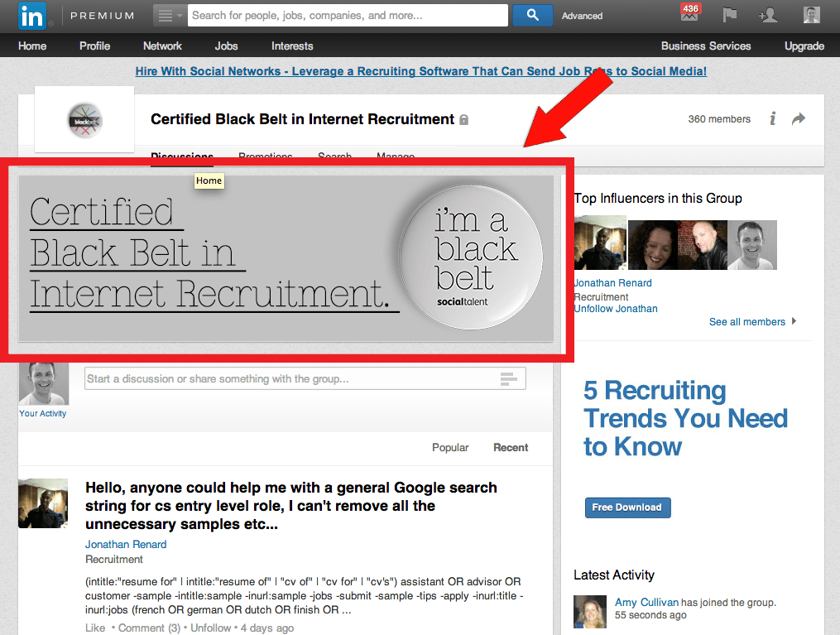Viewport: 840px width, 635px height.
Task: Open the Network menu
Action: pyautogui.click(x=162, y=46)
